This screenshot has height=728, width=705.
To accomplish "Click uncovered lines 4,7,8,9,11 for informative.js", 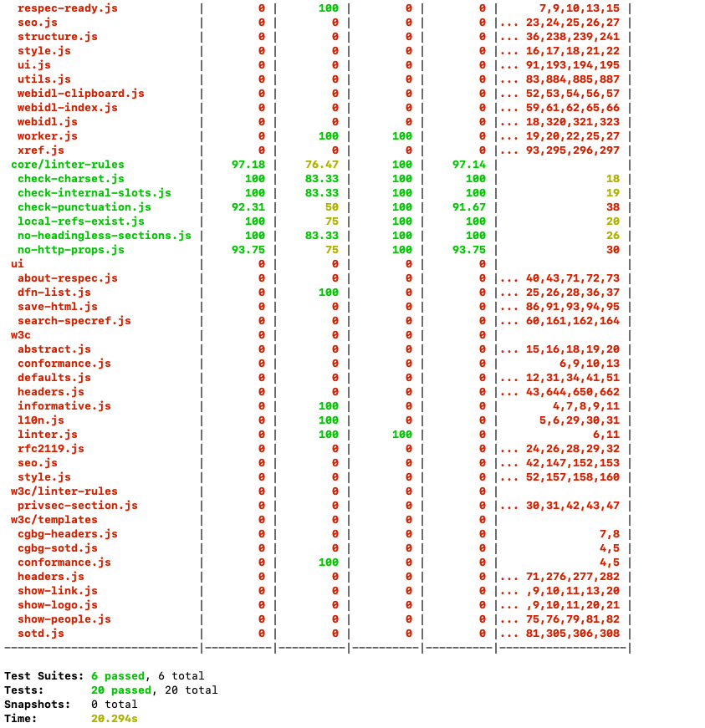I will click(x=586, y=406).
